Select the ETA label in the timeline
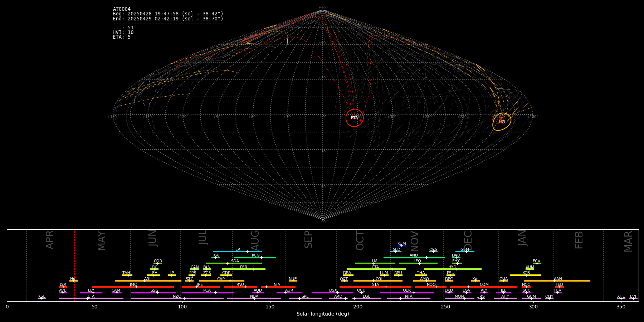This screenshot has height=322, width=644. pyautogui.click(x=91, y=297)
